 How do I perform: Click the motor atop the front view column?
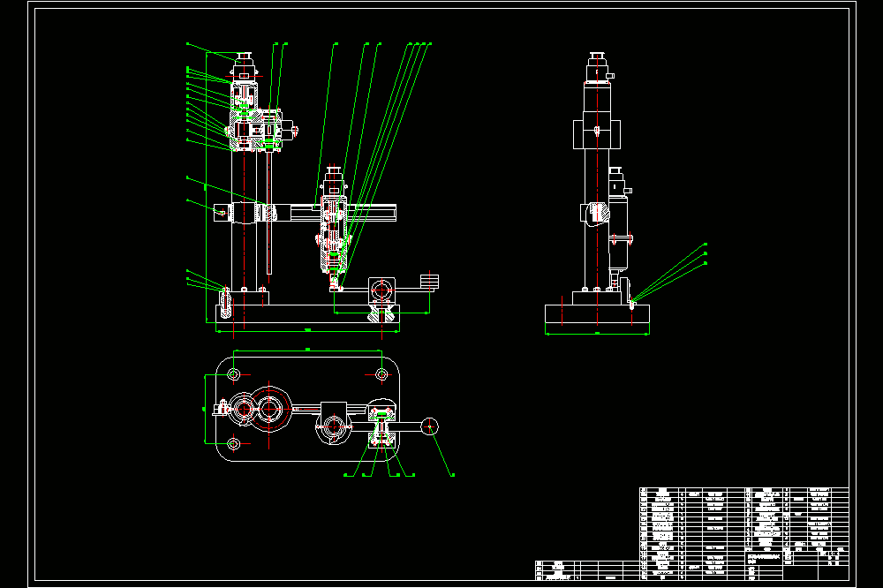245,67
